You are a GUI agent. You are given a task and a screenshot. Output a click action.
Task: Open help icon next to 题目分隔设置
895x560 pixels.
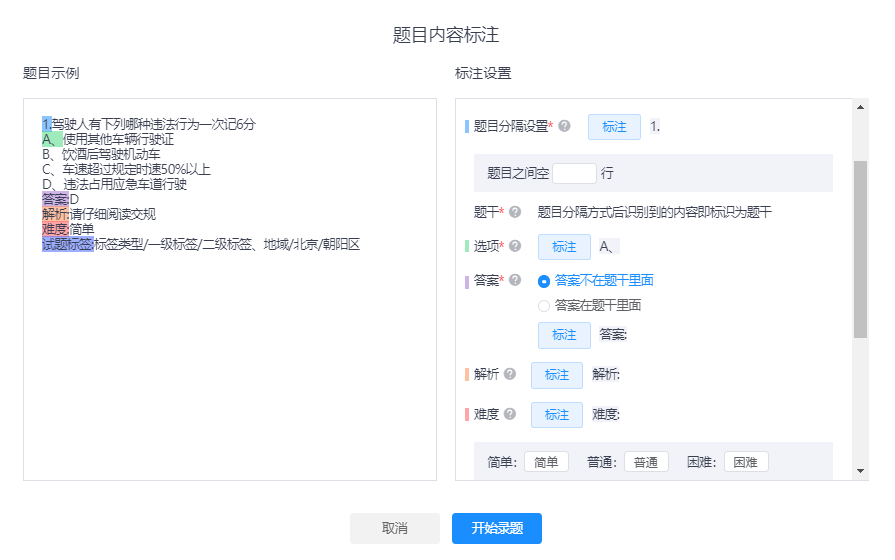click(564, 126)
